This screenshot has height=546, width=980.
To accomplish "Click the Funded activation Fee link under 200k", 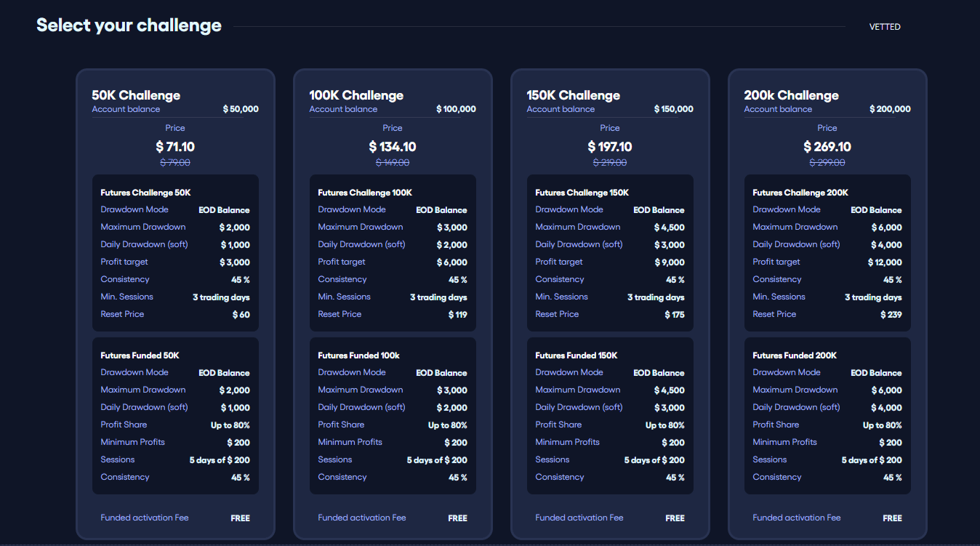I will 797,518.
